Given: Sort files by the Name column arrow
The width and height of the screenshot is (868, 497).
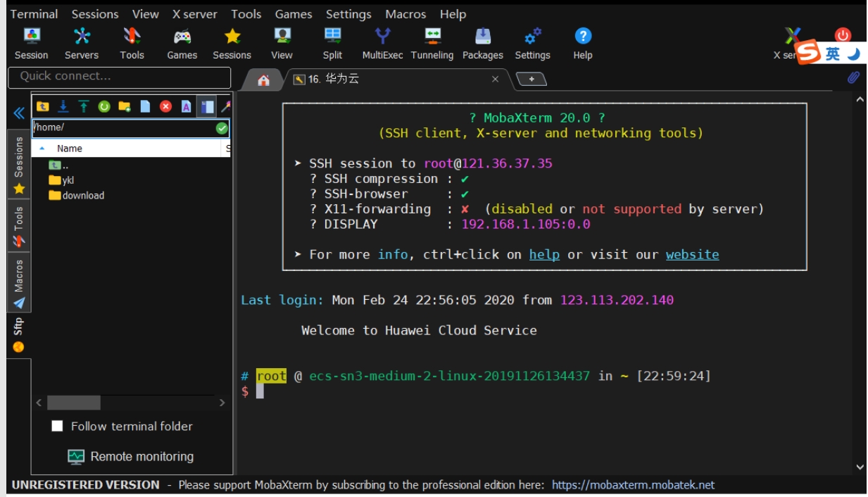Looking at the screenshot, I should pos(42,149).
